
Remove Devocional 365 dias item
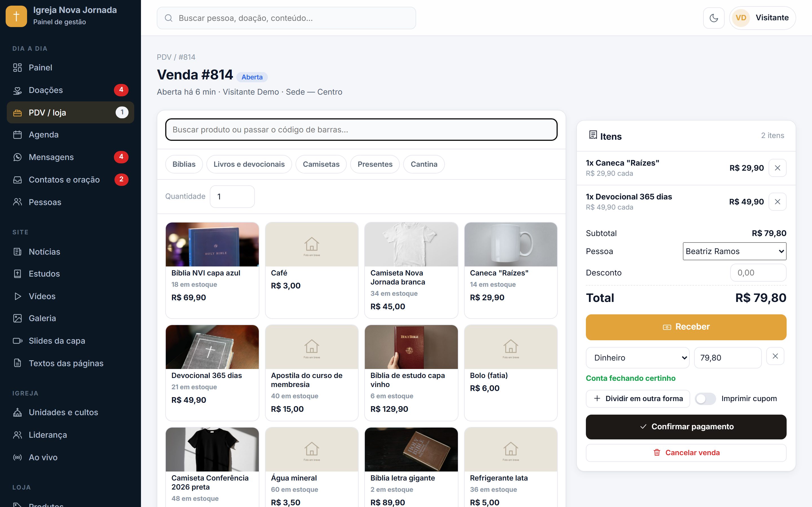[777, 201]
